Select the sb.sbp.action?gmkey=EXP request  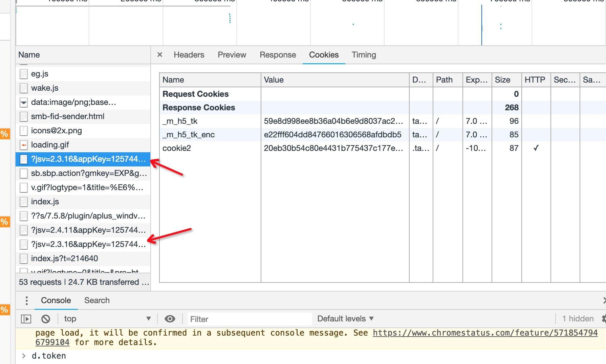point(83,173)
